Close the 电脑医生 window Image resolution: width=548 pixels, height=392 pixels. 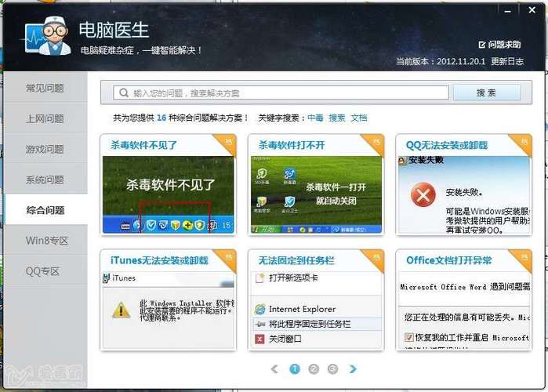(x=532, y=10)
